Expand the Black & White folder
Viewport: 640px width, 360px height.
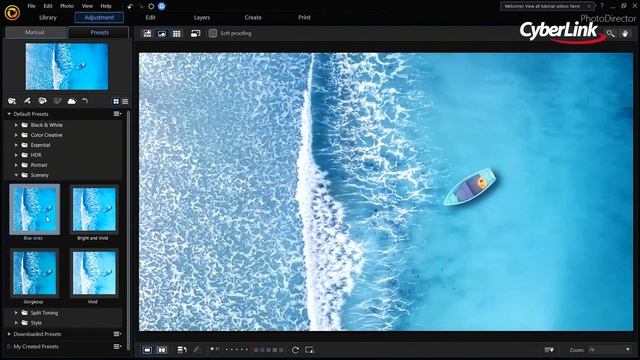[x=16, y=125]
